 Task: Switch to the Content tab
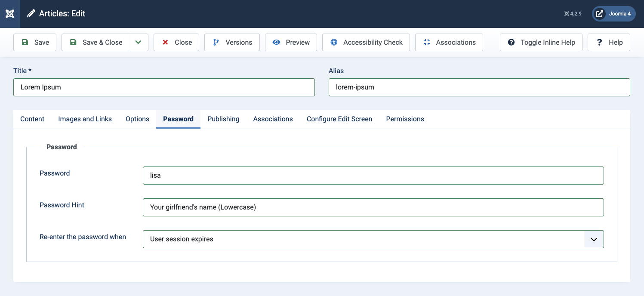coord(32,119)
